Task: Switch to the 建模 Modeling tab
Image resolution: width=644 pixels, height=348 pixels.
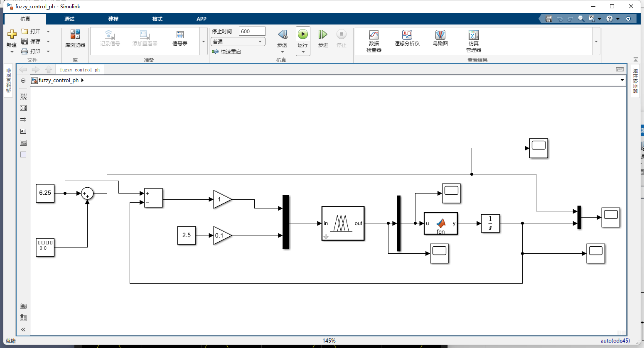Action: tap(113, 19)
